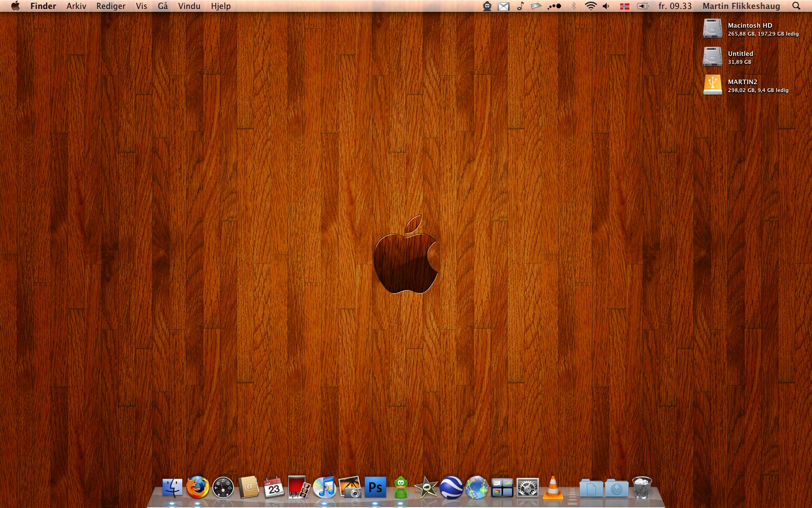Viewport: 812px width, 508px height.
Task: Open the Norwegian flag input menu
Action: pyautogui.click(x=625, y=6)
